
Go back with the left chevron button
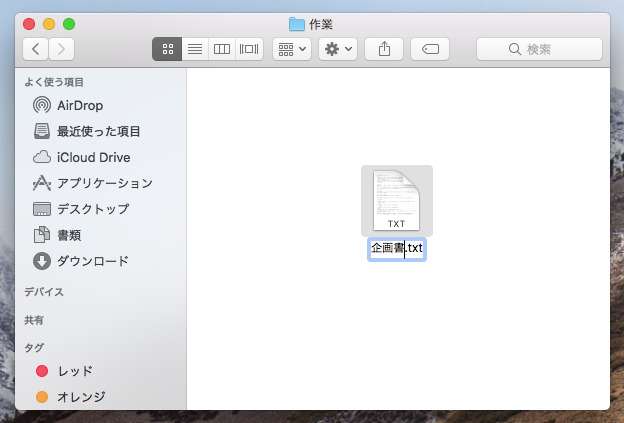tap(35, 49)
